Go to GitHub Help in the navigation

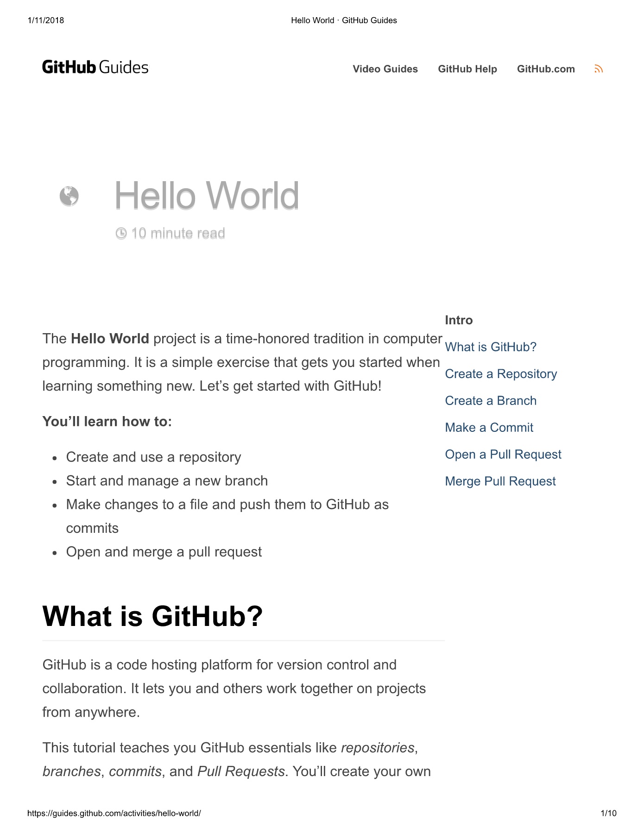pyautogui.click(x=467, y=69)
